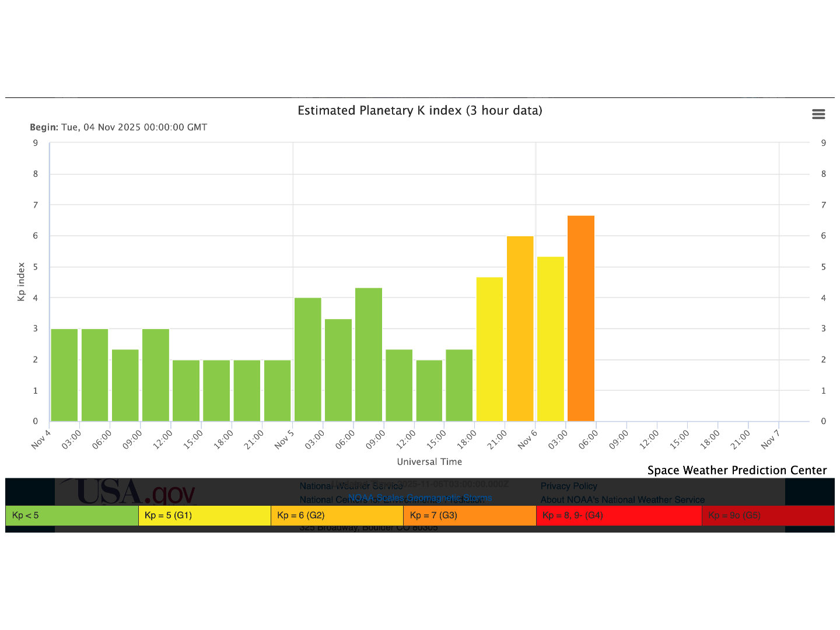Screen dimensions: 840x630
Task: Click the Universal Time axis title
Action: pos(429,461)
